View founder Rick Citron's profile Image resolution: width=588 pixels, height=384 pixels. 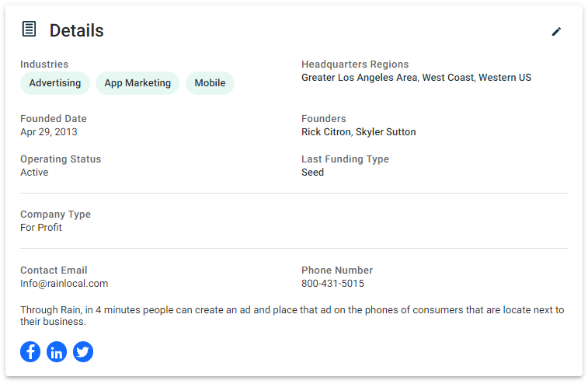(326, 132)
